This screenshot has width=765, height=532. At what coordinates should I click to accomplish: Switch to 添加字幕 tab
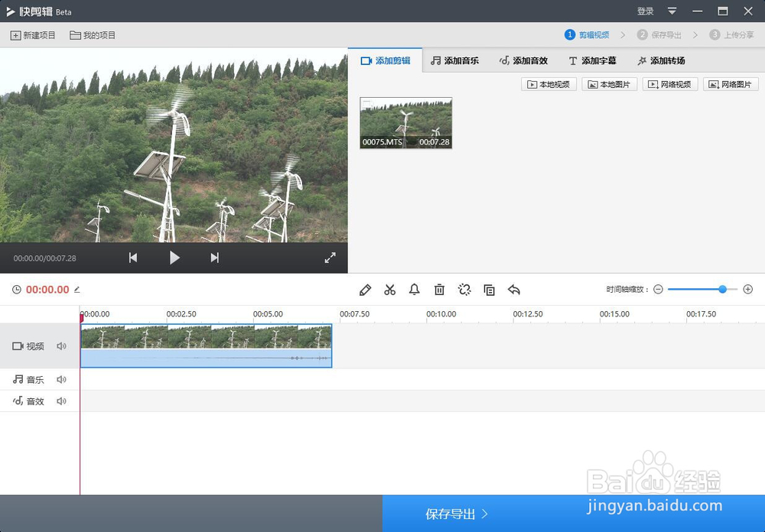click(592, 60)
